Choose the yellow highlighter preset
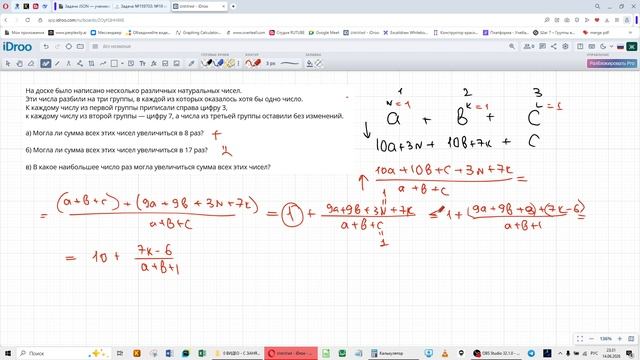This screenshot has height=360, width=640. click(230, 63)
